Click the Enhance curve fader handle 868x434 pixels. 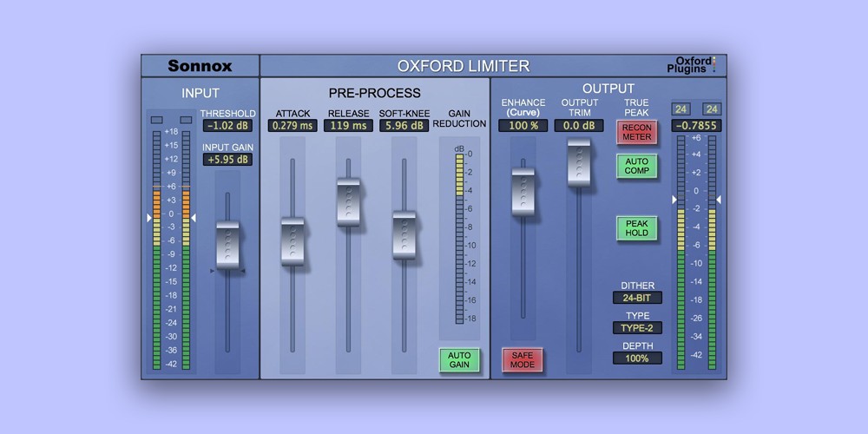pyautogui.click(x=523, y=191)
